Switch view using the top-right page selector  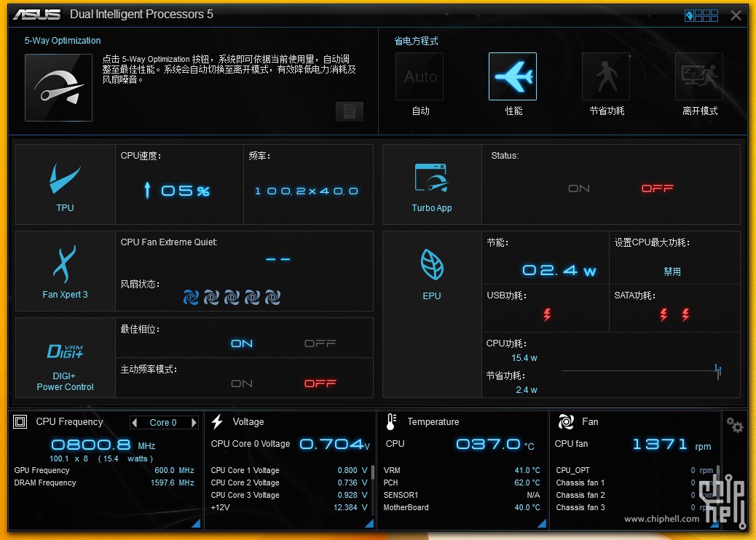click(x=701, y=16)
